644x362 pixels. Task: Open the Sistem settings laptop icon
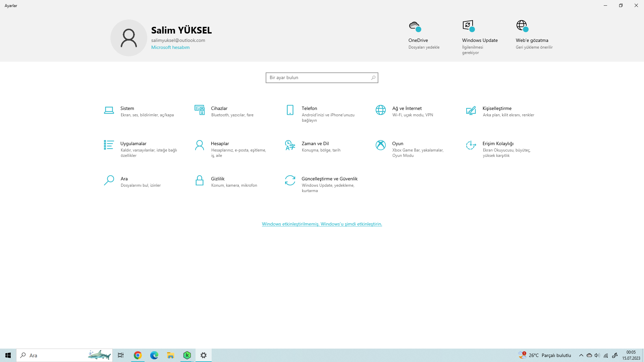(x=109, y=110)
